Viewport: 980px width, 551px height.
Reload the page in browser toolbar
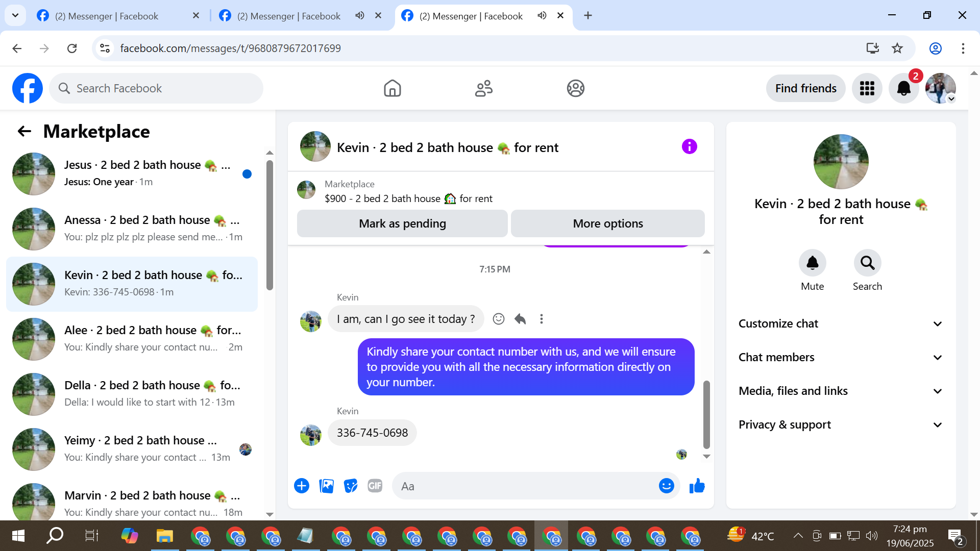(x=72, y=48)
